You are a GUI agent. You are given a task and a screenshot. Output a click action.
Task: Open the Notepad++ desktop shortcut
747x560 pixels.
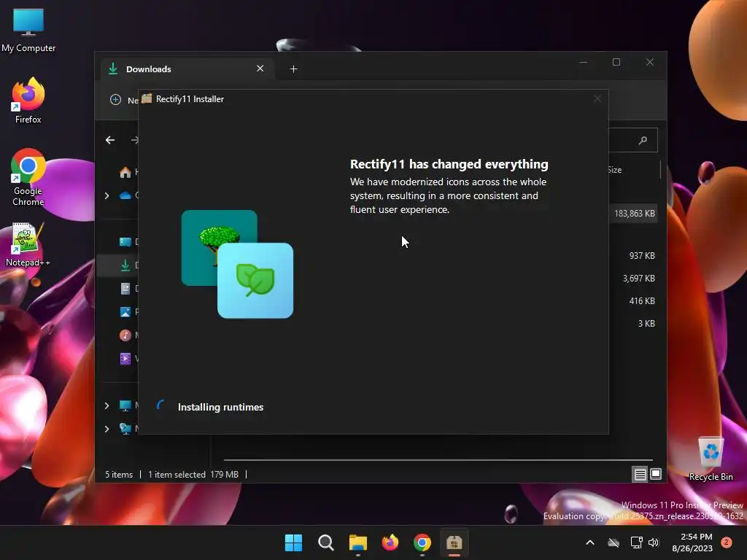pyautogui.click(x=28, y=244)
